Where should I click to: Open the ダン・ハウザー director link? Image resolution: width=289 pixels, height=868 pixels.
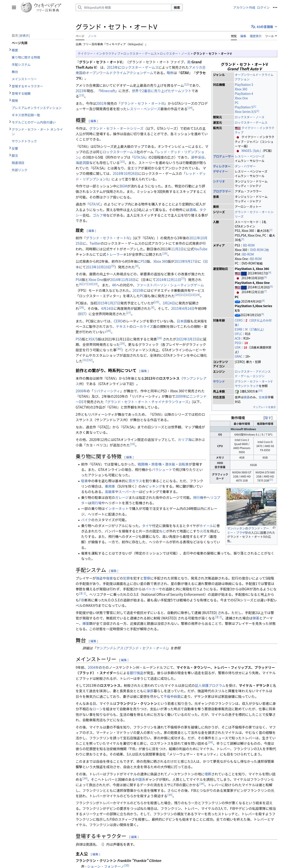(x=245, y=166)
